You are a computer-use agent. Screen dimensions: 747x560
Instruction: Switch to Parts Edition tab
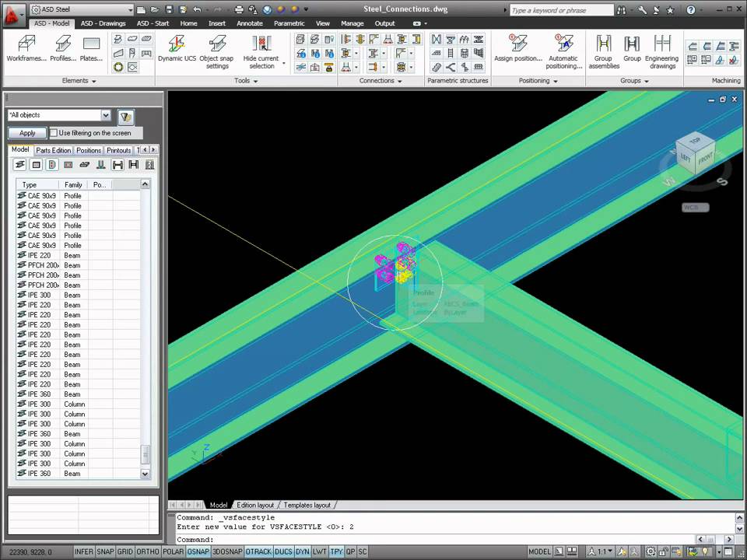[x=54, y=150]
